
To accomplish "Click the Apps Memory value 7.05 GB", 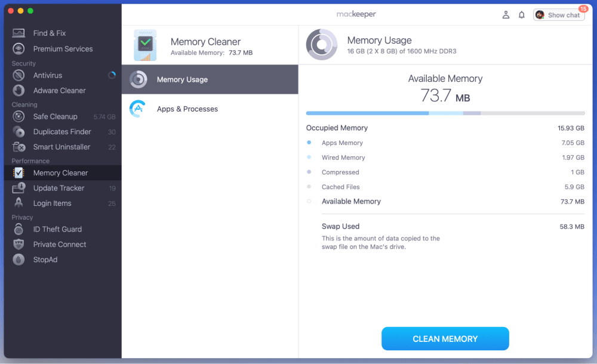I will point(573,143).
